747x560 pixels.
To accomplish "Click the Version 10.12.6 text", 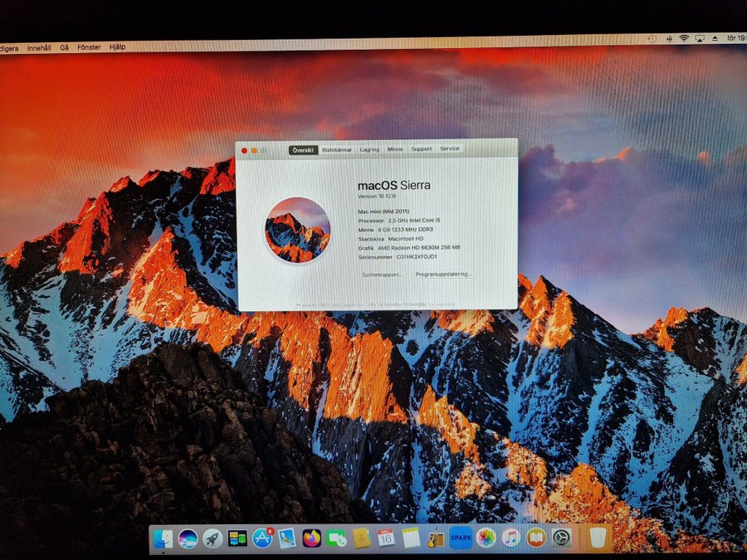I will click(376, 196).
